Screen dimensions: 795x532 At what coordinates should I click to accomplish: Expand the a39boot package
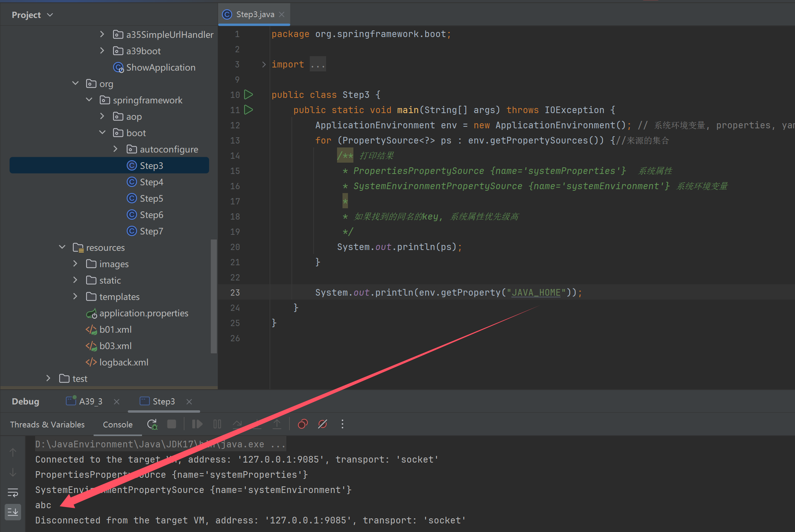102,51
